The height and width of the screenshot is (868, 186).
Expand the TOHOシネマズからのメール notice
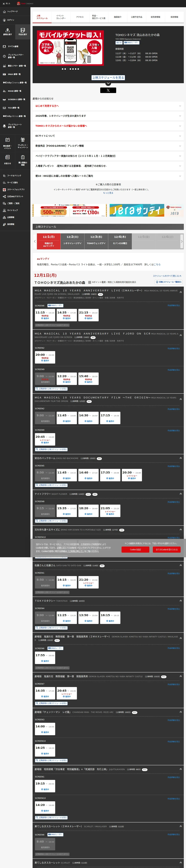click(108, 126)
